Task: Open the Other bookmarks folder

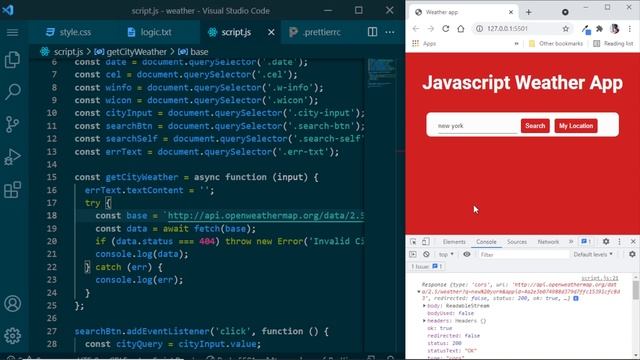Action: [556, 43]
